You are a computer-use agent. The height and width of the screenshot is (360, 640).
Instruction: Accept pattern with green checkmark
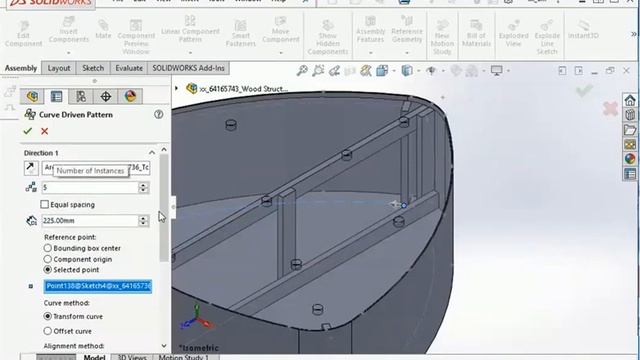click(28, 131)
